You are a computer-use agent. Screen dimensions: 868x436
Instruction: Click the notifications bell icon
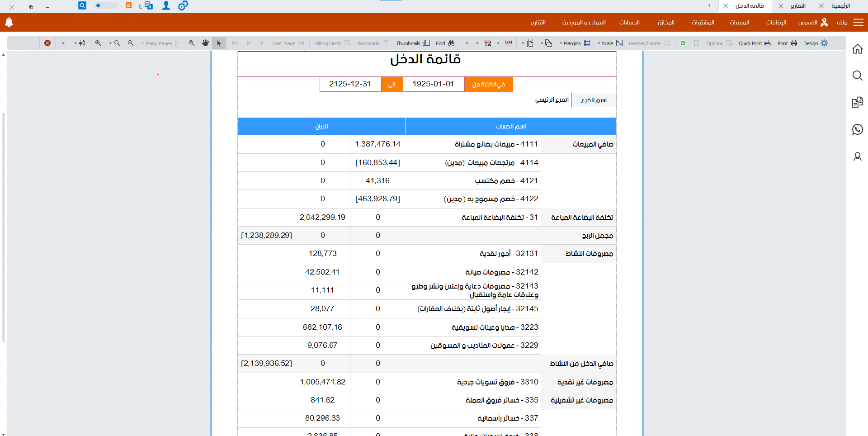(9, 22)
